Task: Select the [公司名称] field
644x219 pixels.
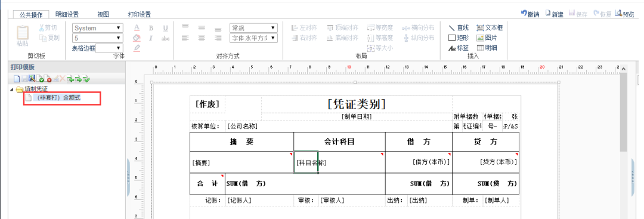Action: [242, 127]
